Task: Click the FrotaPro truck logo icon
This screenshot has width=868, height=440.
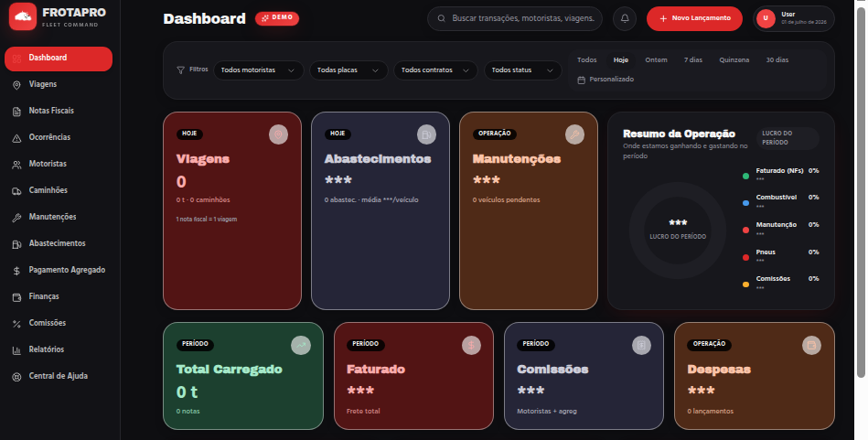Action: pos(23,16)
